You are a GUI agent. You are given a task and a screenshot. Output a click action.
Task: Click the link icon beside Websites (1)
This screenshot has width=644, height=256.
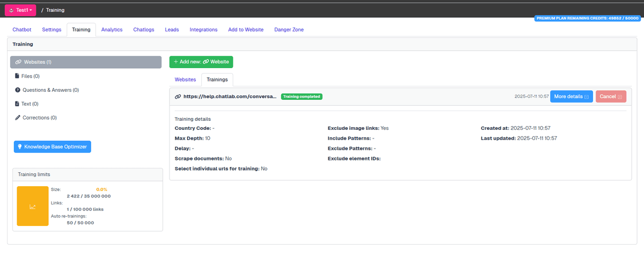click(18, 62)
